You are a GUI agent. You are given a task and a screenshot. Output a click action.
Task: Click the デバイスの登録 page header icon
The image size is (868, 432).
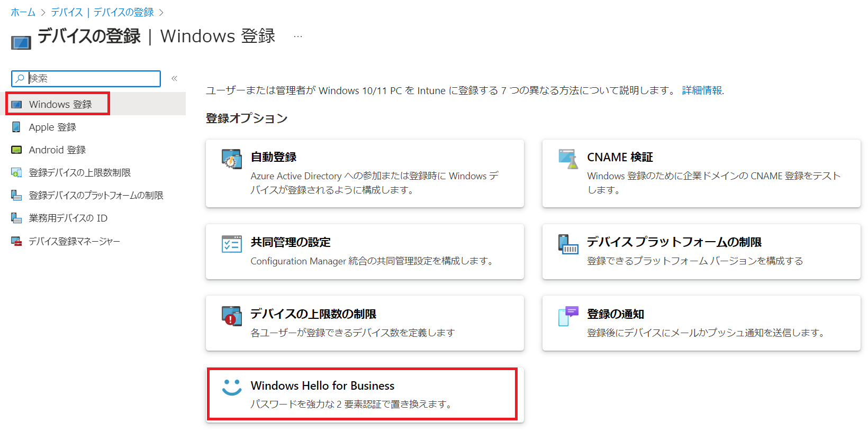point(21,43)
